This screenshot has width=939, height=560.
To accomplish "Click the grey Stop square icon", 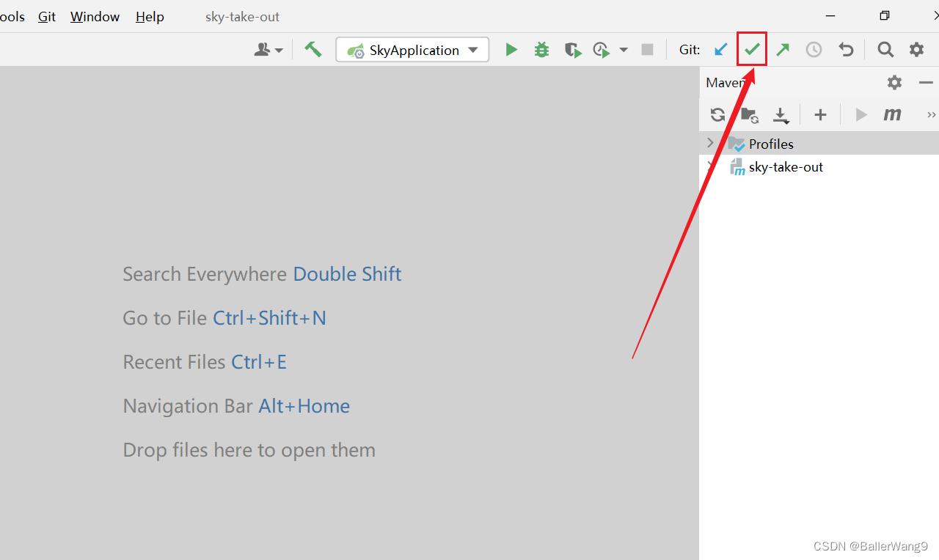I will pos(647,49).
